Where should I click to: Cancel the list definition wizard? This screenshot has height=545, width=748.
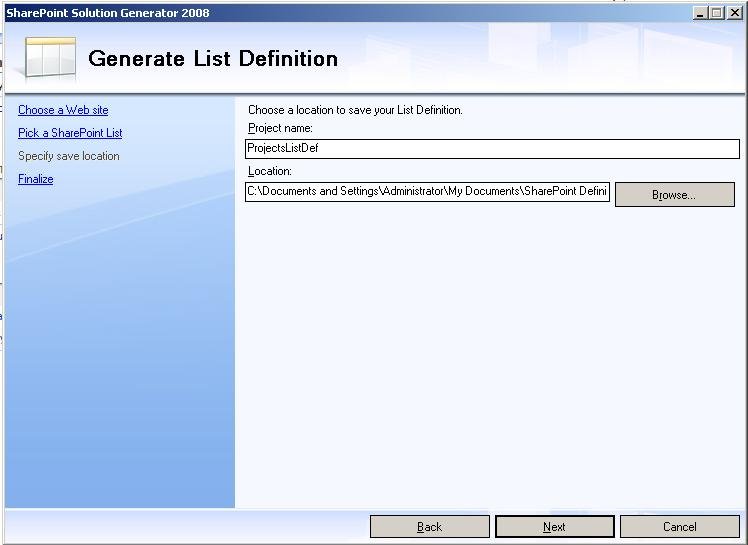(680, 526)
